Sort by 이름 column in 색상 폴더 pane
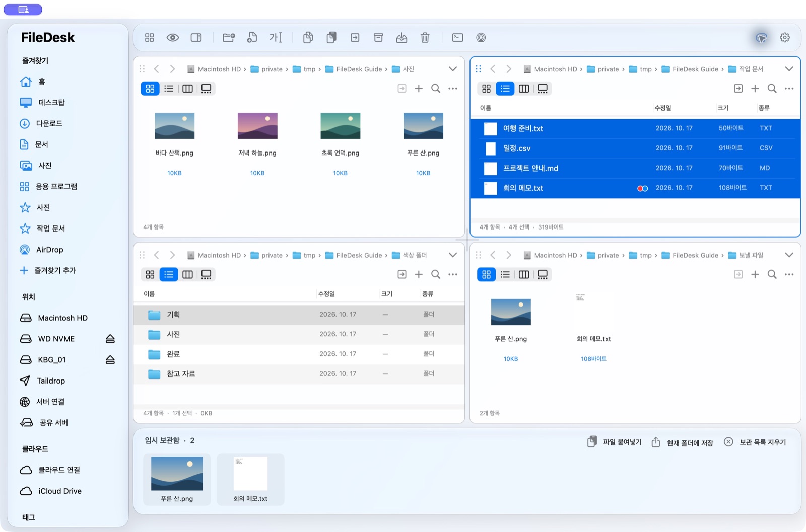 (x=149, y=294)
